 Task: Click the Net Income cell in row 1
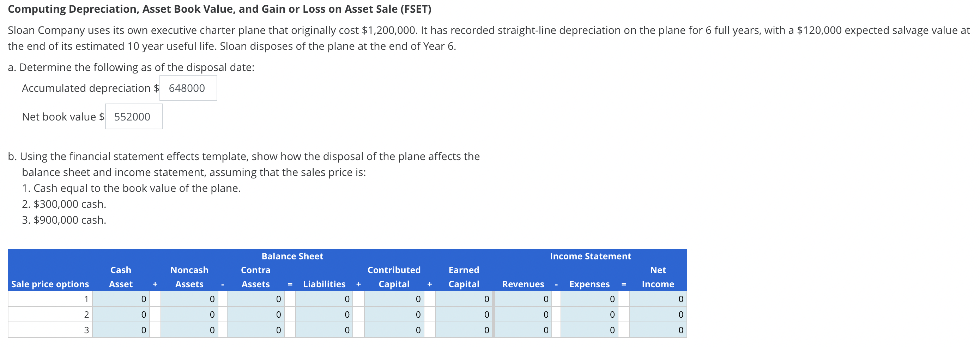point(658,299)
